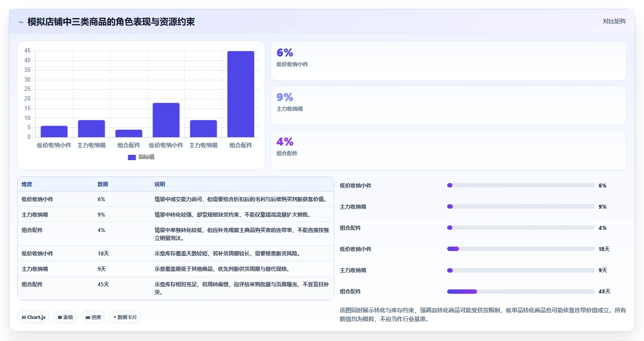The width and height of the screenshot is (644, 341).
Task: Select the table cell 主力收纳箱 in the 9% row
Action: (x=35, y=214)
